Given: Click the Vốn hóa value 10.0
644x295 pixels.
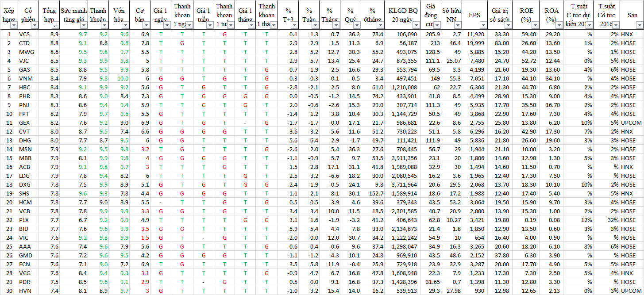Looking at the screenshot, I should tap(123, 78).
